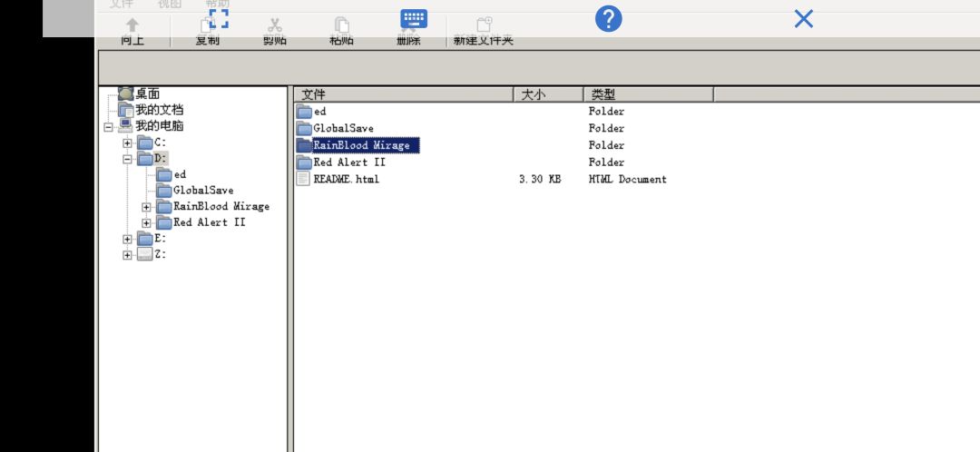Screen dimensions: 980x452
Task: Select the D: drive in tree
Action: pos(161,158)
